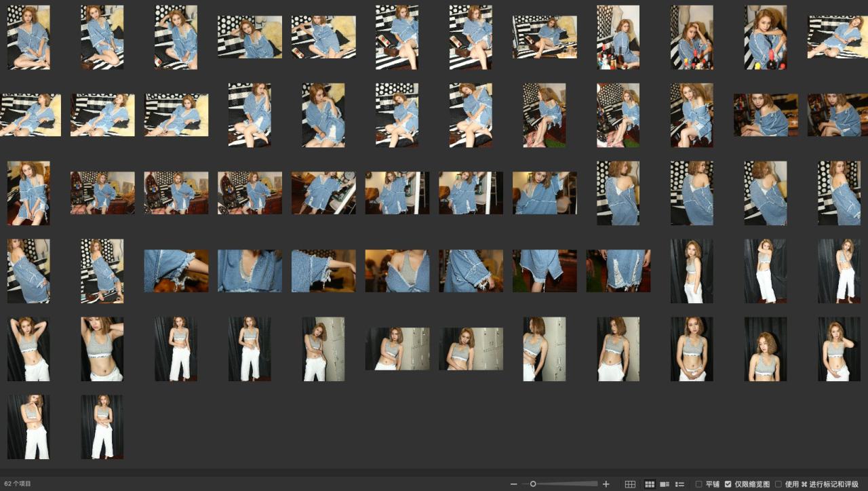
Task: Select the first thumbnail in the bottom row
Action: (28, 427)
